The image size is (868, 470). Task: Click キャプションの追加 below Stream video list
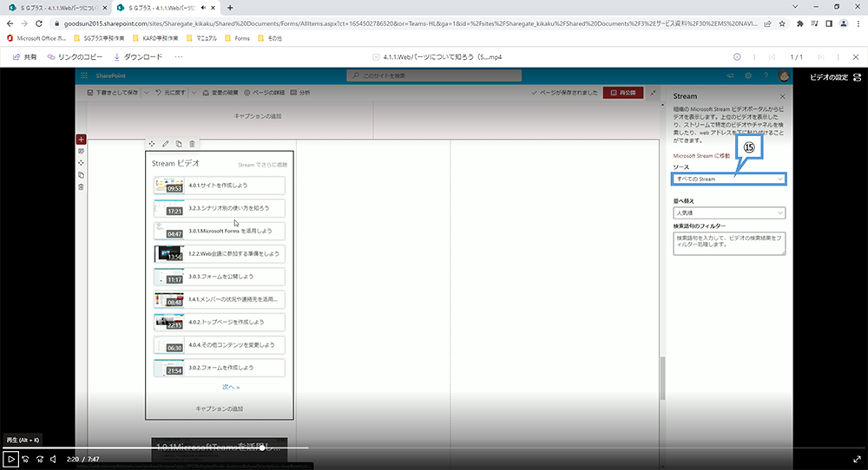point(220,408)
